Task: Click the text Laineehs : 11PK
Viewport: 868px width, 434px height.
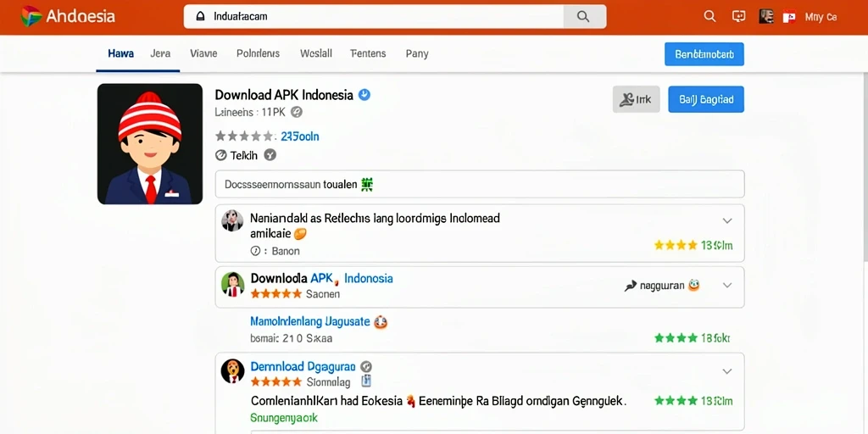Action: (250, 112)
